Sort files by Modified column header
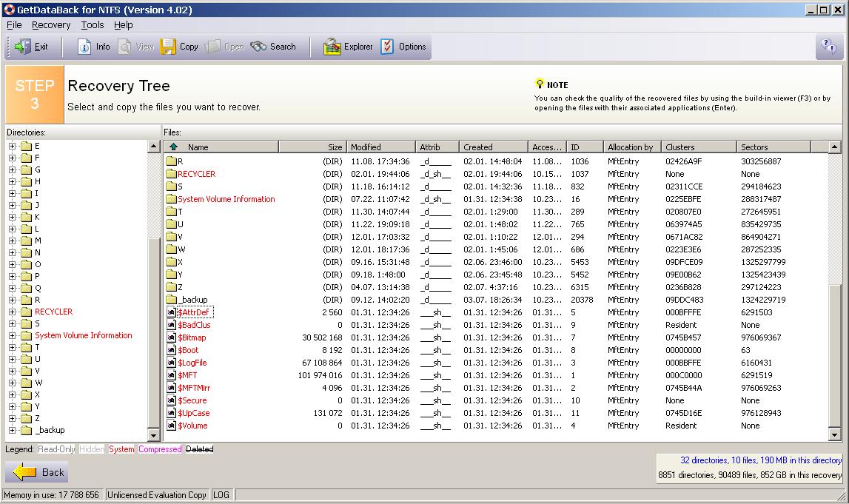 [x=380, y=147]
